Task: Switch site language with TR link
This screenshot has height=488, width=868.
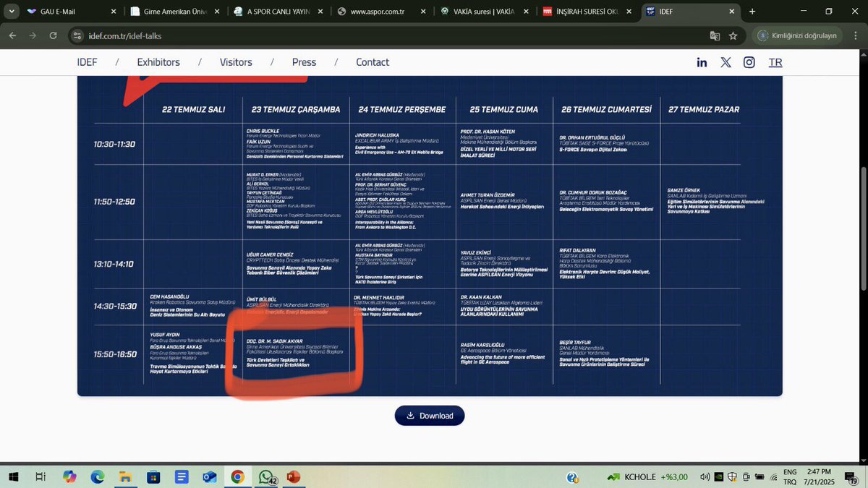Action: [x=775, y=62]
